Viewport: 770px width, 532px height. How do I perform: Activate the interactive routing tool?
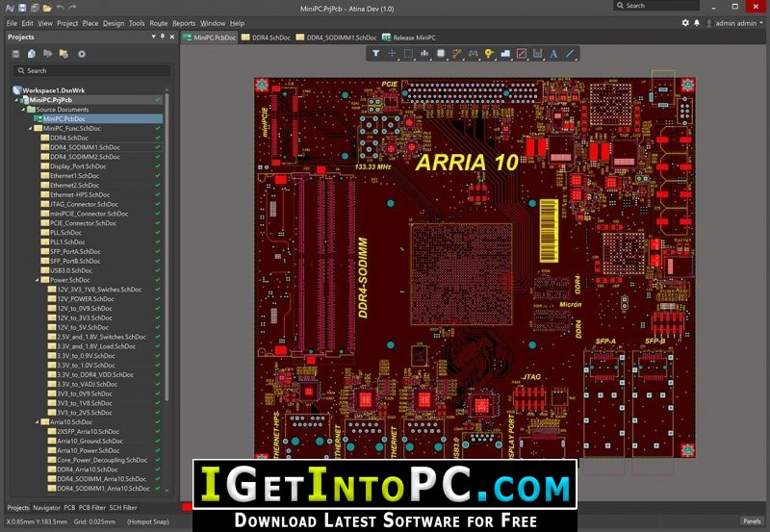(456, 54)
